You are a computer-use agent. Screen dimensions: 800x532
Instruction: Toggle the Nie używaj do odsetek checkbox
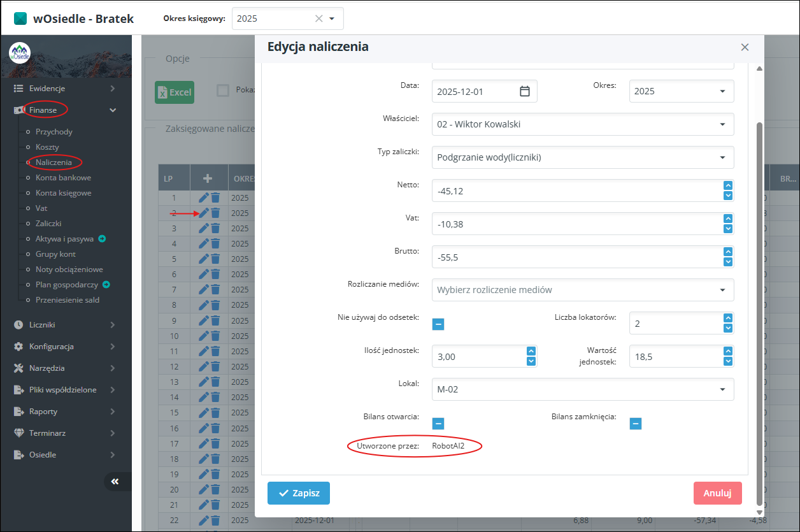coord(438,324)
